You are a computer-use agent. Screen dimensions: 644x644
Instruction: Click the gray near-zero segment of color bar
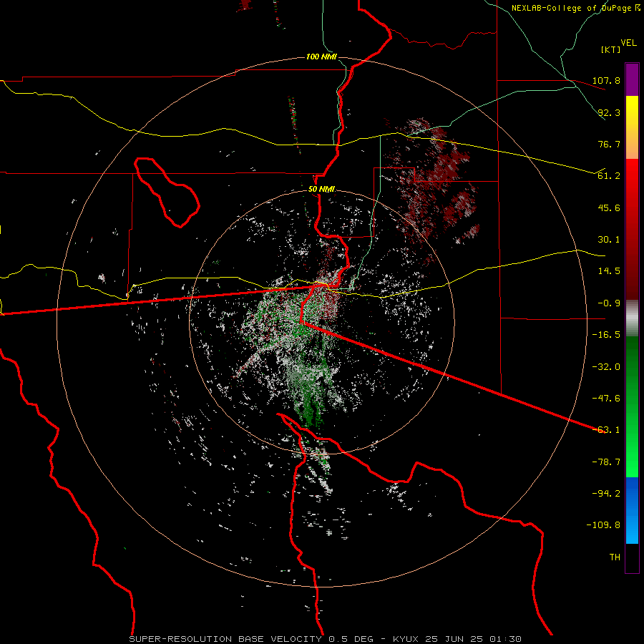pyautogui.click(x=632, y=318)
